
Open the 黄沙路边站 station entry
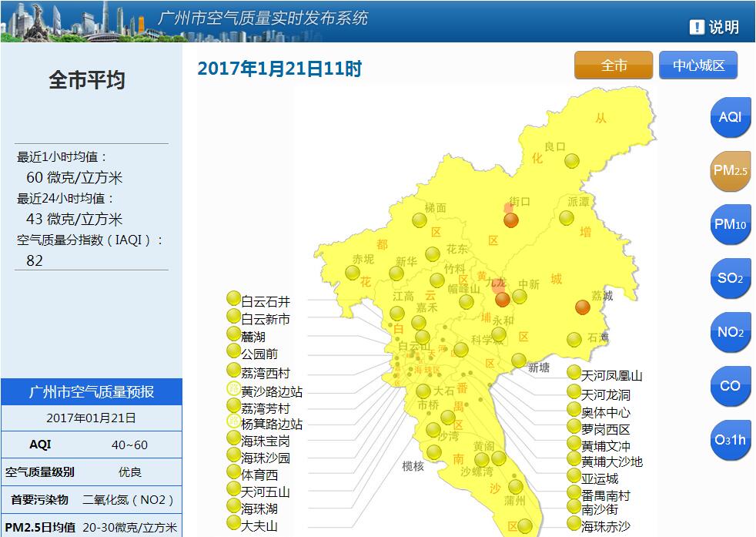pos(234,390)
